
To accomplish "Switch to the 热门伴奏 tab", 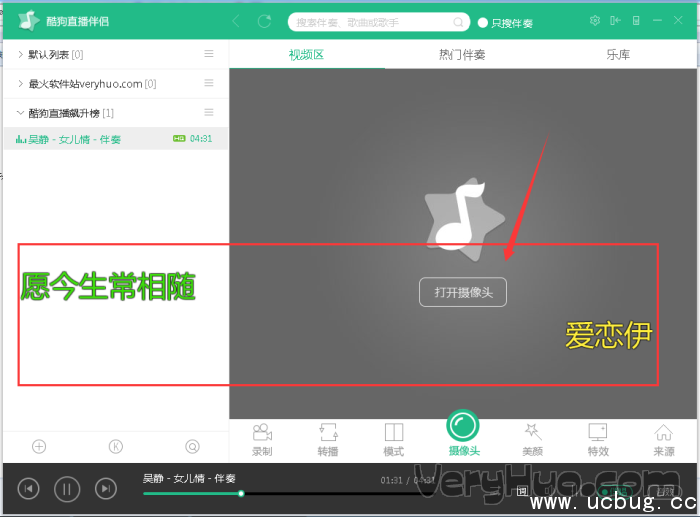I will pyautogui.click(x=462, y=55).
